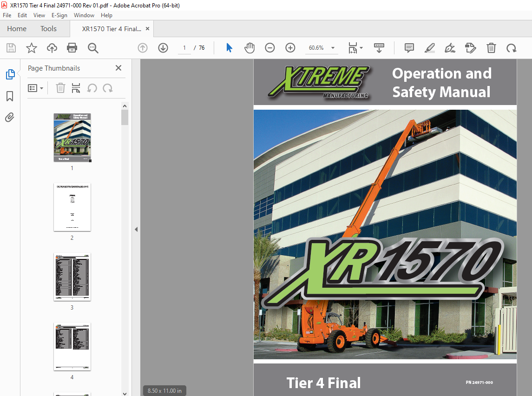Open the View menu
This screenshot has height=396, width=532.
tap(39, 15)
